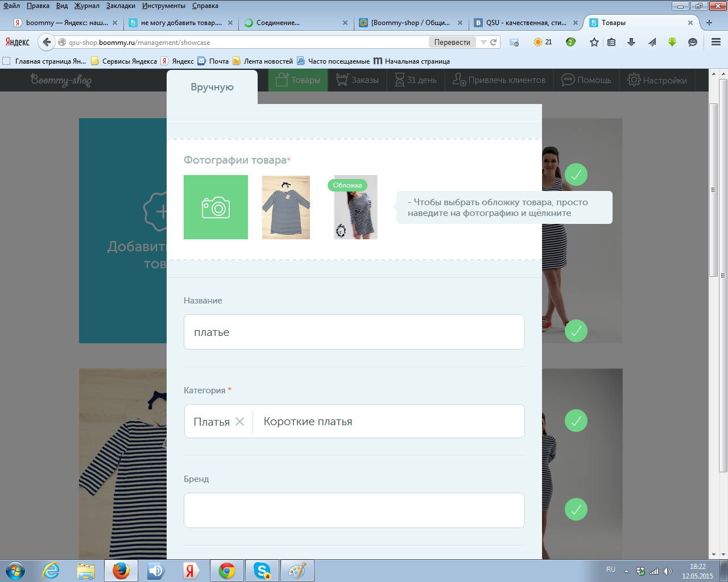Open the URL bar history dropdown arrow

click(x=483, y=42)
